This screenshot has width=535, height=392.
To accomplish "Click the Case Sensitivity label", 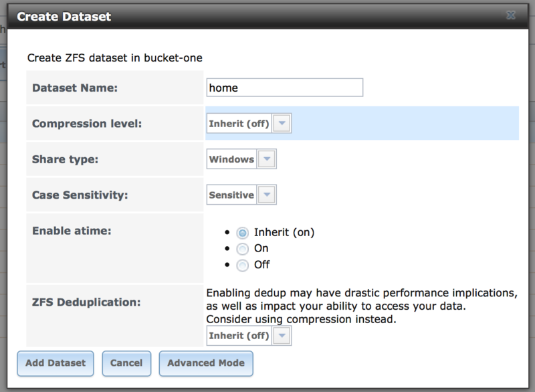I will click(80, 195).
